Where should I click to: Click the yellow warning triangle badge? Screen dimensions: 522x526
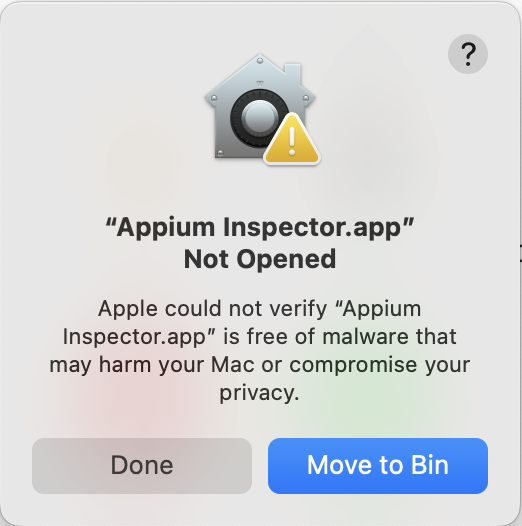point(292,140)
